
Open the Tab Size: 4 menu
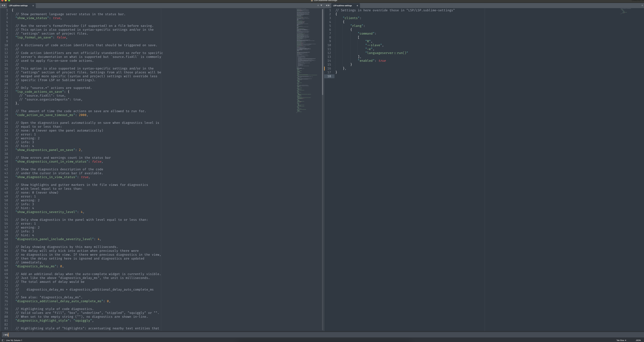621,340
